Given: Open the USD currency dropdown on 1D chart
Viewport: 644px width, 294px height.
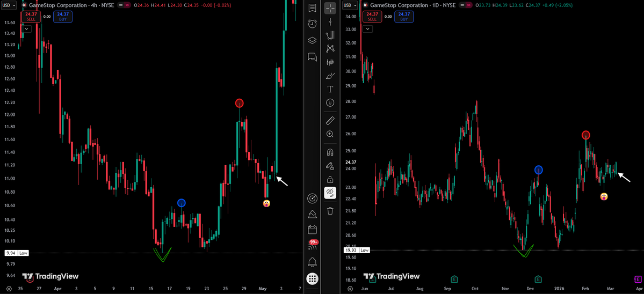Looking at the screenshot, I should click(350, 5).
